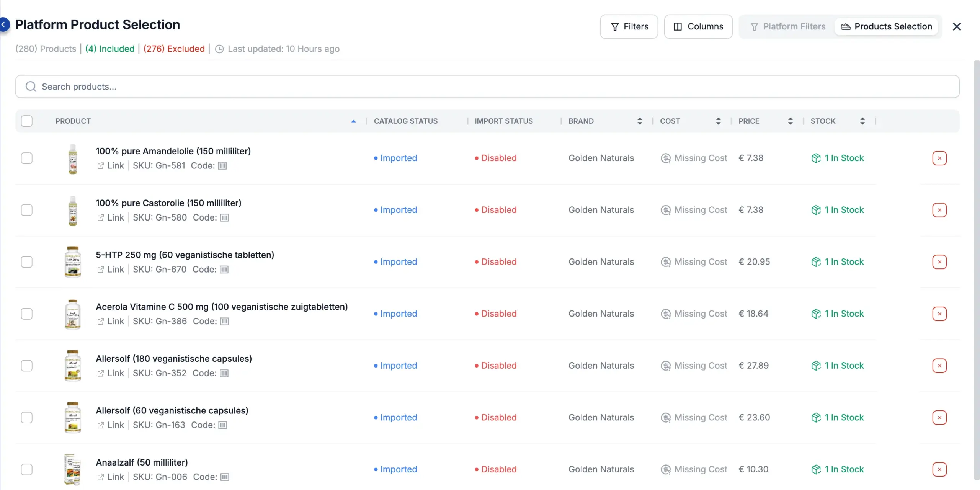980x490 pixels.
Task: Check the box for 100% pure Amandelolie
Action: (x=27, y=158)
